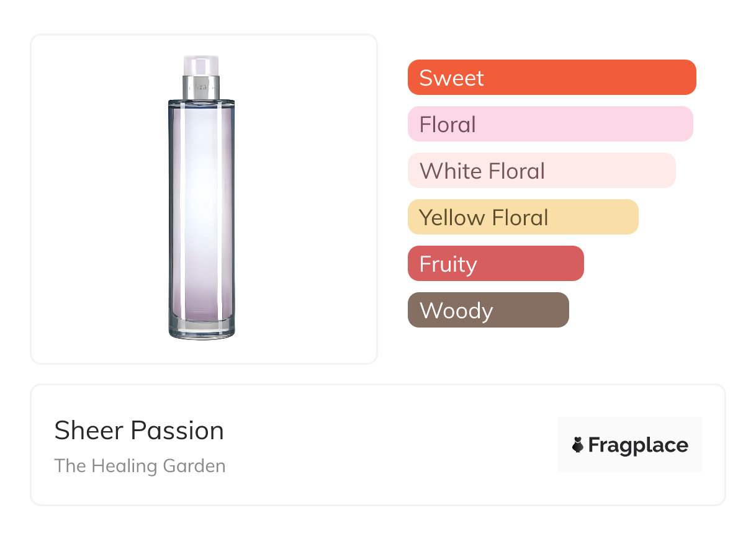Screen dimensions: 756x536
Task: Click the clear glass base of bottle
Action: click(201, 330)
